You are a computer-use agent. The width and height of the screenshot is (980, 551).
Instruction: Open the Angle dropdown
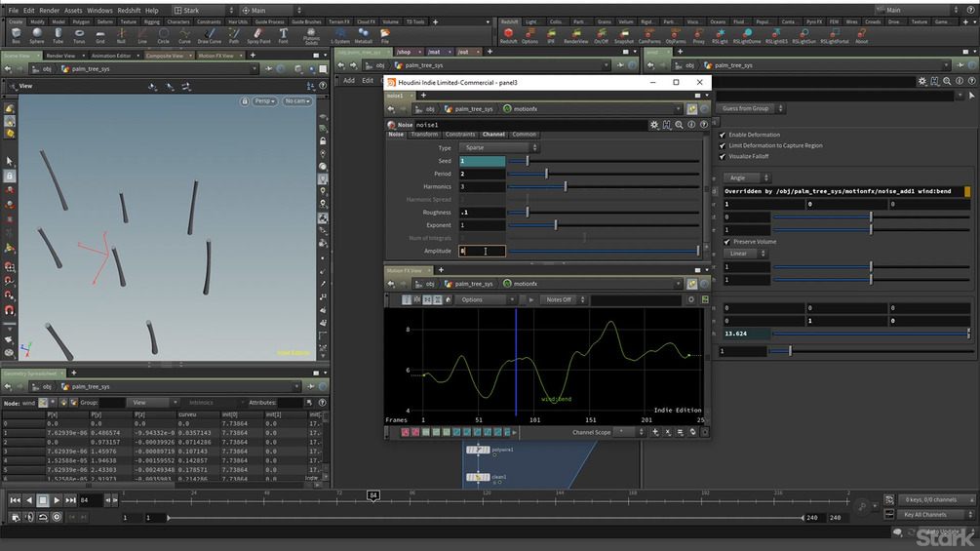tap(747, 178)
